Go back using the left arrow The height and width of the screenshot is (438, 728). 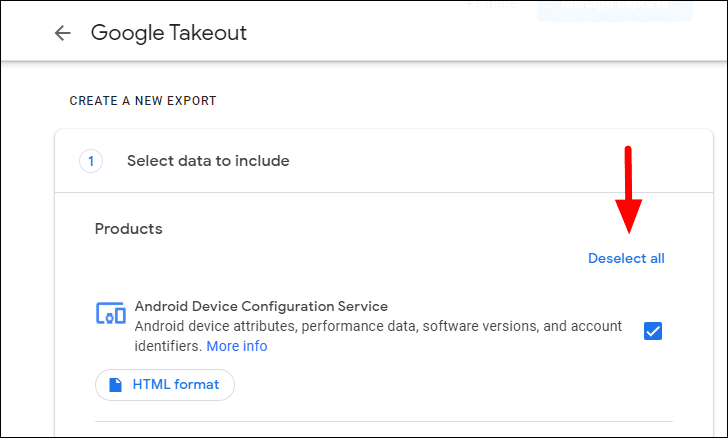pos(63,33)
